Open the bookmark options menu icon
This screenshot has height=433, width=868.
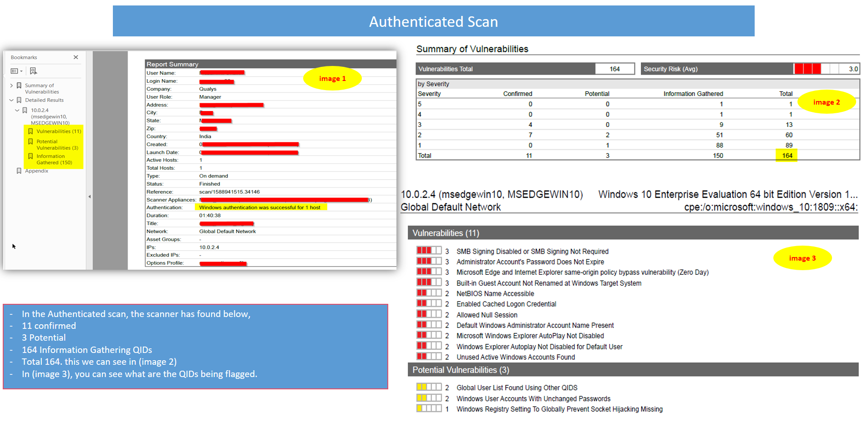15,71
